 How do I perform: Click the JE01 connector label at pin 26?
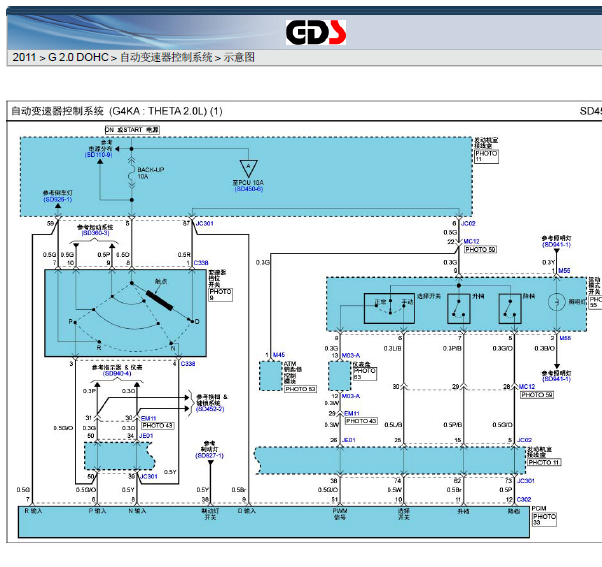click(x=348, y=440)
